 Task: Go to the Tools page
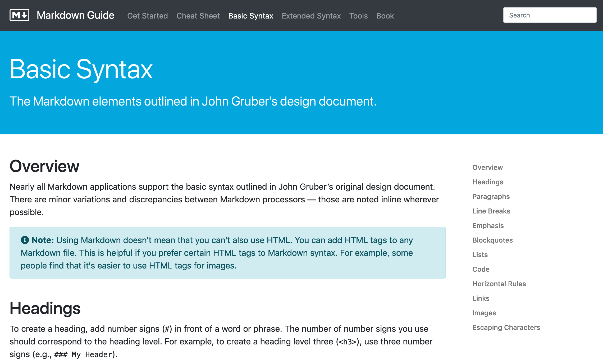pyautogui.click(x=358, y=16)
